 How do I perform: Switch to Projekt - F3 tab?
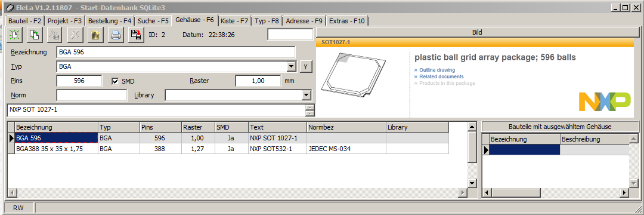click(x=65, y=20)
